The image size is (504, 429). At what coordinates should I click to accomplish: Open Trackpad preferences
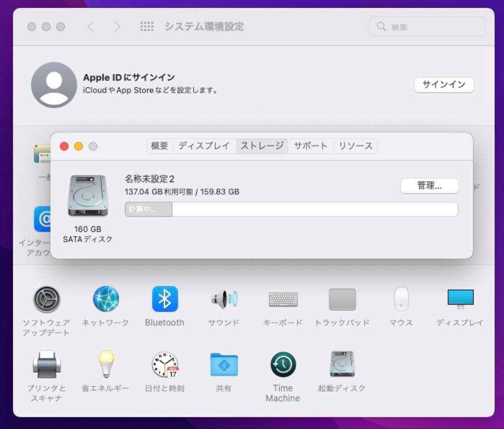click(342, 300)
